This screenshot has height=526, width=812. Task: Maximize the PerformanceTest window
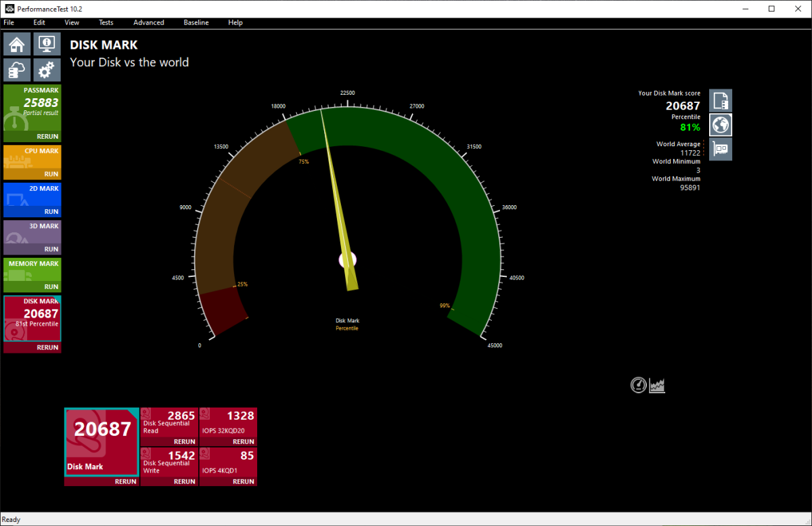click(x=771, y=9)
